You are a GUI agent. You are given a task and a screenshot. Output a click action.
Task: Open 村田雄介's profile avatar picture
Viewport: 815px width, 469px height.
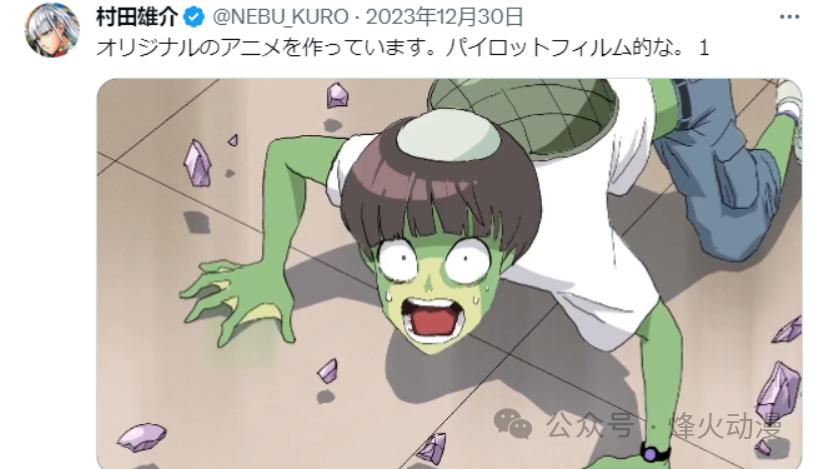pos(52,31)
